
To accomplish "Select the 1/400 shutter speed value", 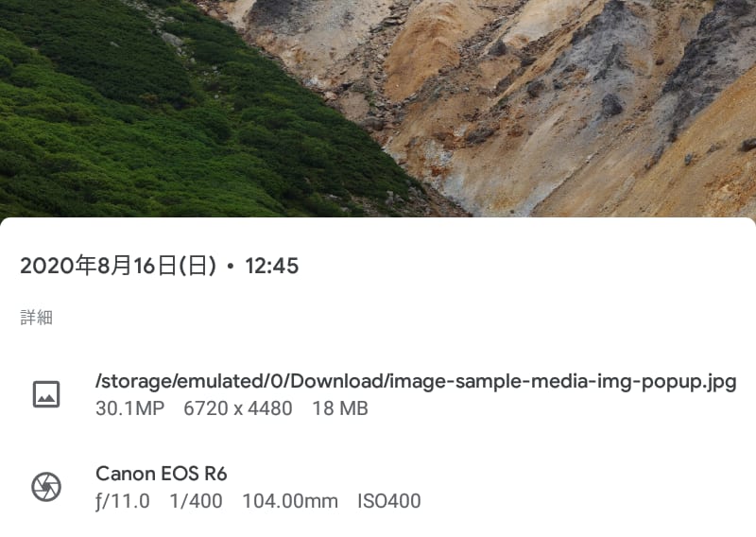I will coord(196,501).
